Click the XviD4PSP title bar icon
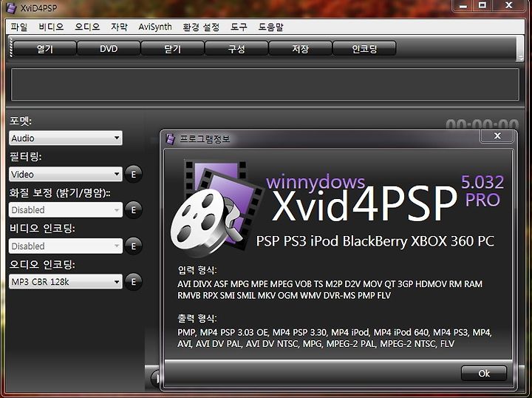 click(11, 8)
